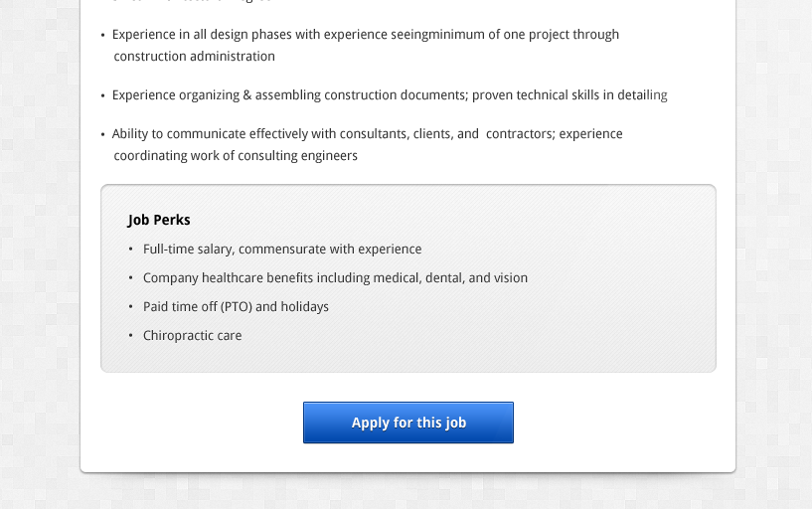Click the bullet before Ability to communicate
812x509 pixels.
(103, 135)
